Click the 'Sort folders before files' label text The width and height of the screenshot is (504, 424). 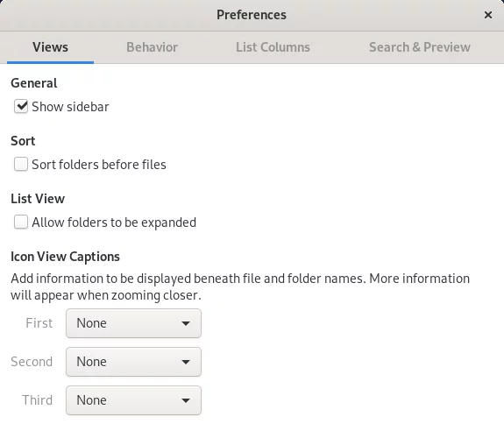[x=99, y=165]
